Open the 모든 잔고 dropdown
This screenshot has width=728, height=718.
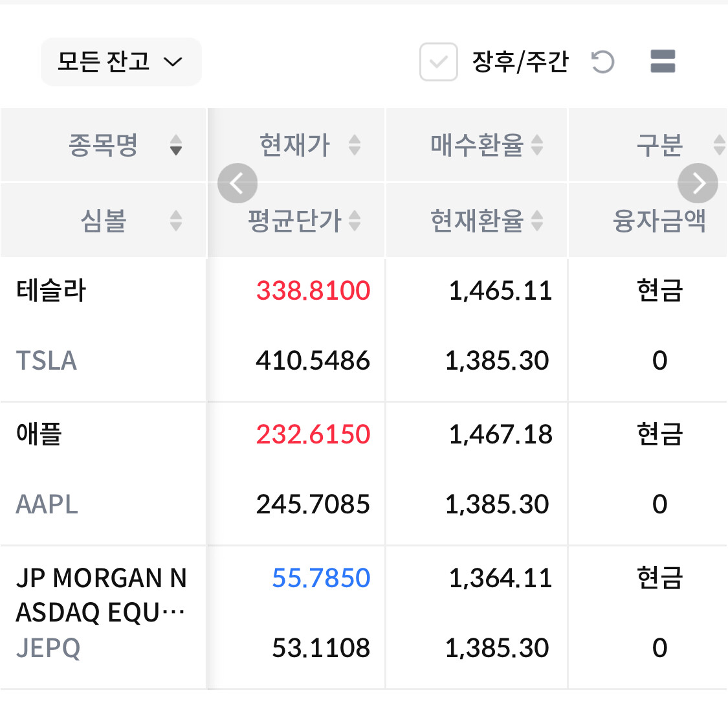pyautogui.click(x=121, y=62)
